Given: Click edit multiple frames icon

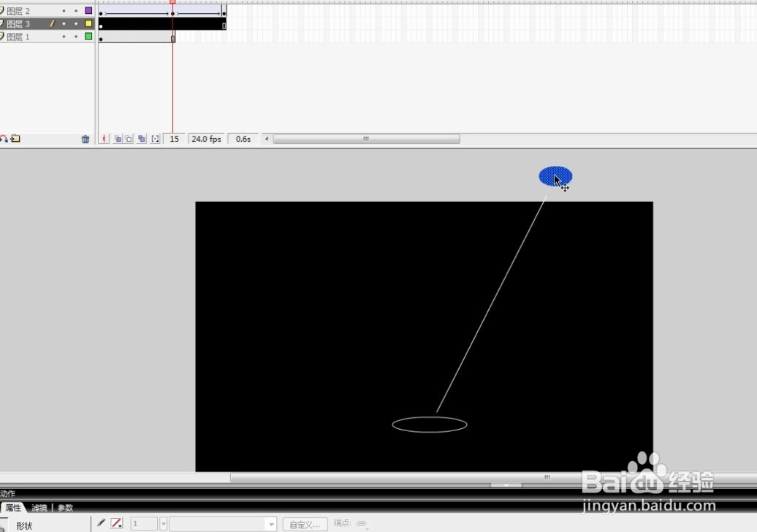Looking at the screenshot, I should pos(142,139).
